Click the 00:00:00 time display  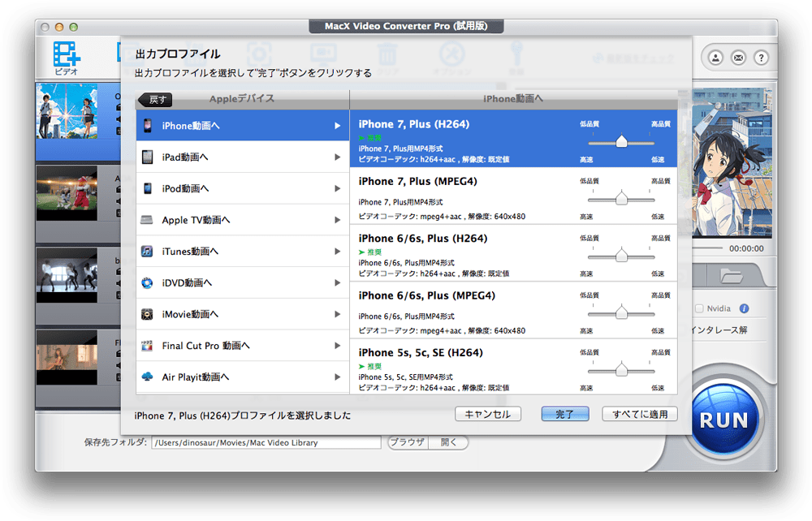(x=746, y=248)
